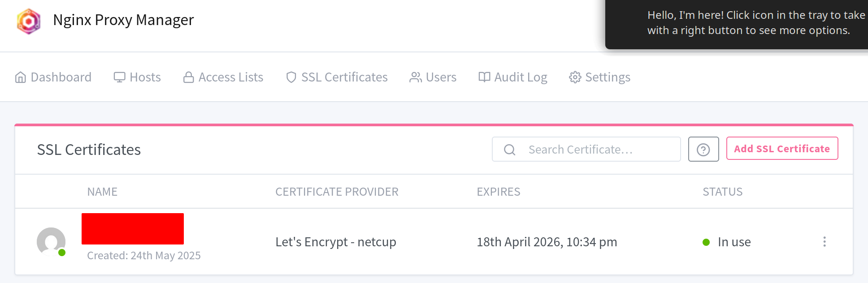Viewport: 868px width, 283px height.
Task: Click the Let's Encrypt - netcup provider text
Action: [335, 242]
